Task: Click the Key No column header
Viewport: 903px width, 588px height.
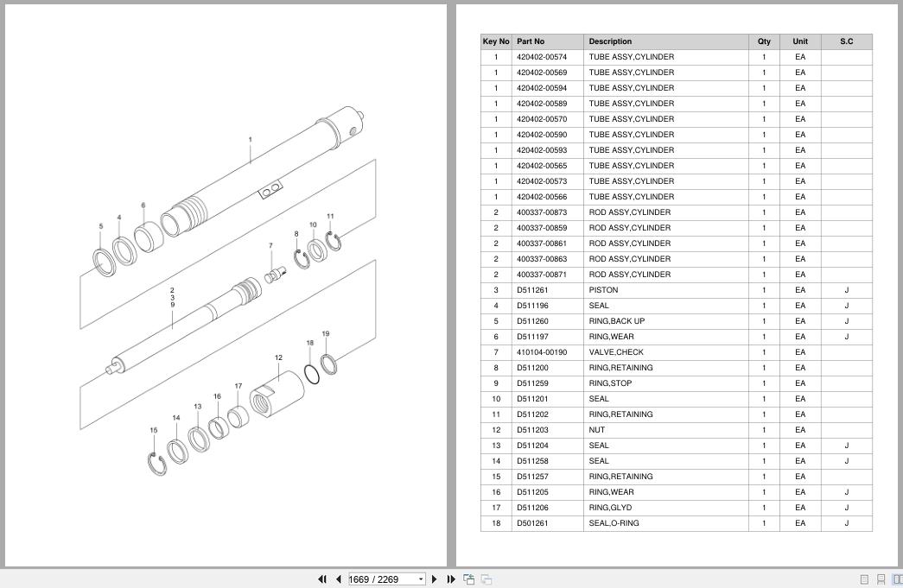Action: click(496, 41)
